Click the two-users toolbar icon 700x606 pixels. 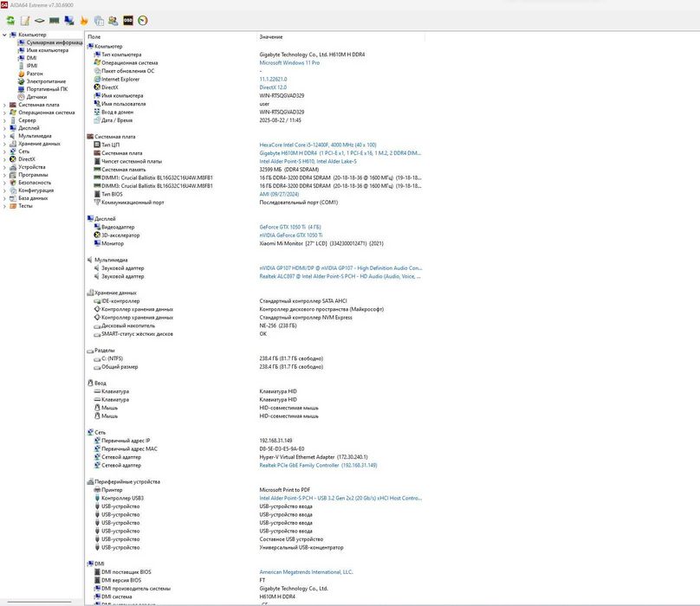[113, 21]
